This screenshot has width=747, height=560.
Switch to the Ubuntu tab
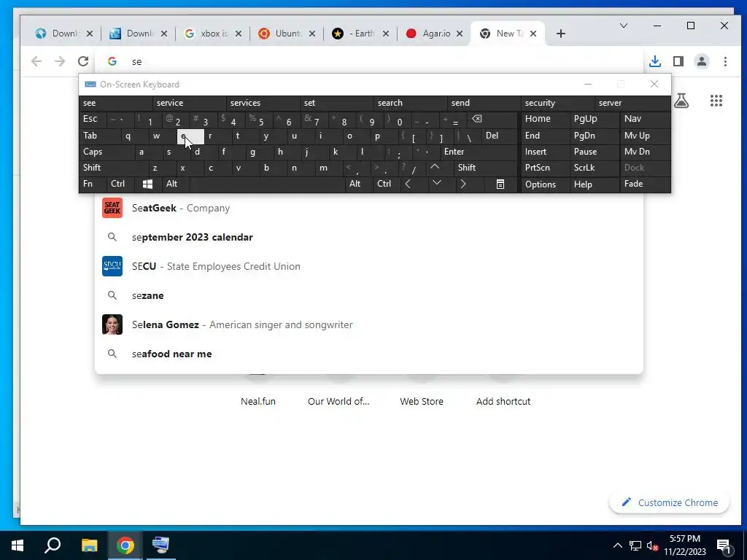(287, 34)
